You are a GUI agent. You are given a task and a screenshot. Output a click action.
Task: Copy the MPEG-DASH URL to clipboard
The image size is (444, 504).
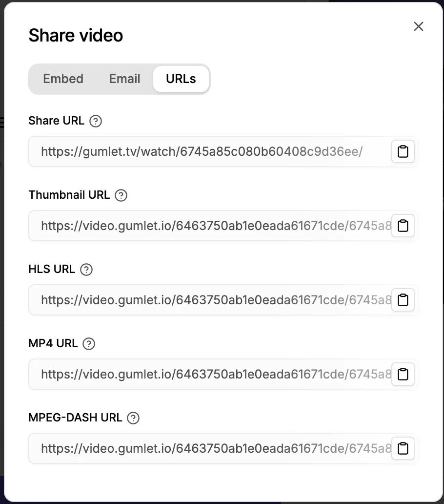click(x=403, y=448)
